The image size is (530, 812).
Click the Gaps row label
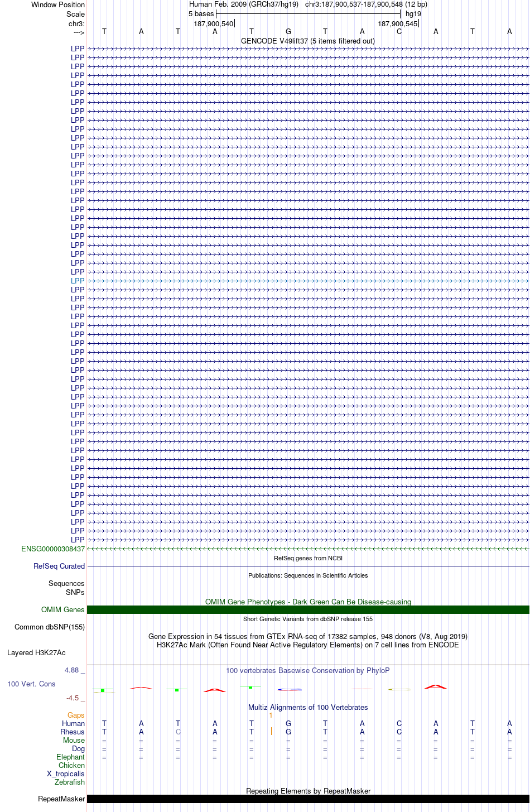tap(76, 715)
